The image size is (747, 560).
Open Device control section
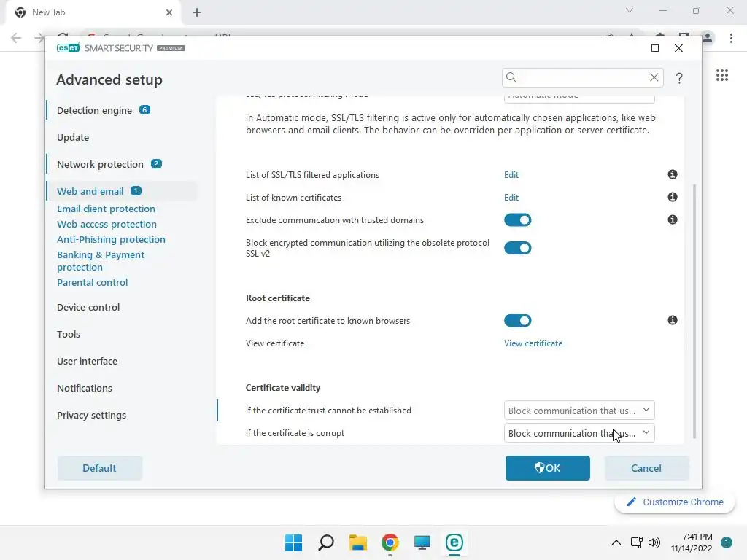(88, 307)
